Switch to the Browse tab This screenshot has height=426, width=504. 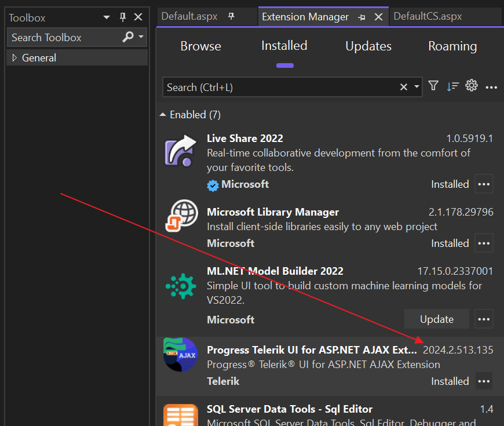pos(200,46)
